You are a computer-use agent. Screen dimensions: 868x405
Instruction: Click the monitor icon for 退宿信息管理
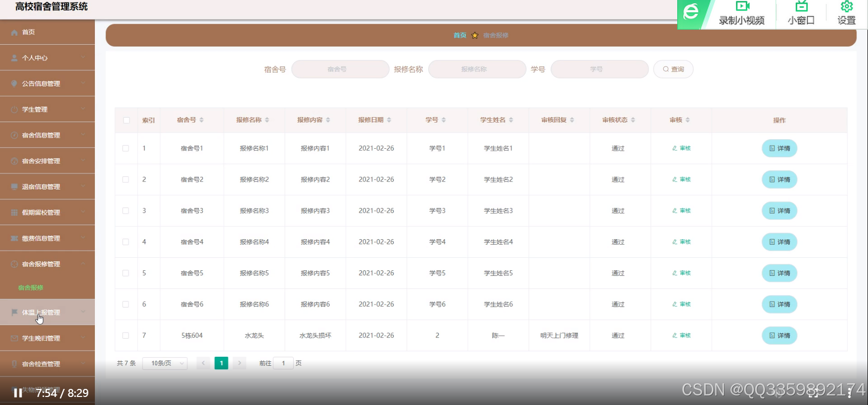pos(14,186)
